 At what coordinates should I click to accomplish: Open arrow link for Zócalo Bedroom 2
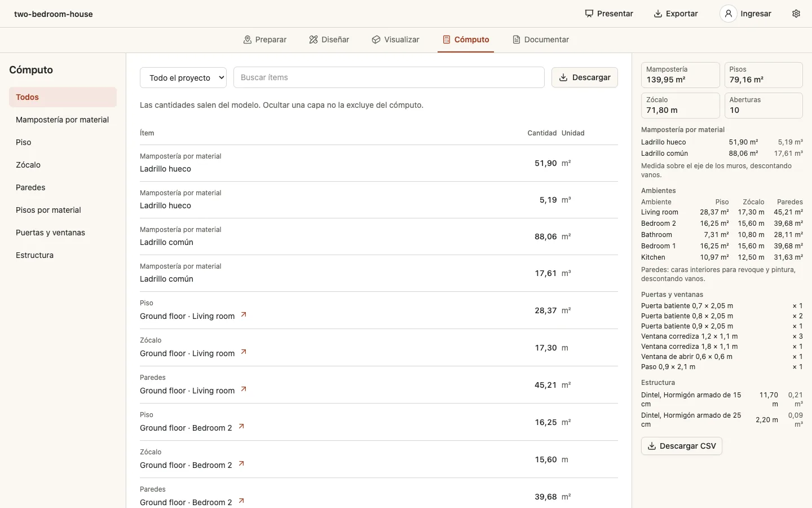coord(241,464)
